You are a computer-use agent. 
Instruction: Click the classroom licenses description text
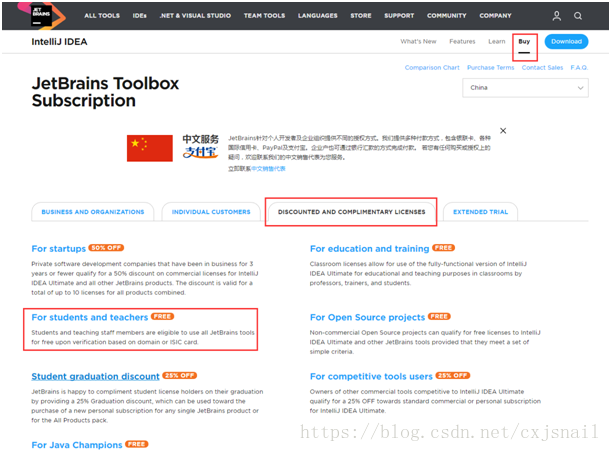point(418,274)
